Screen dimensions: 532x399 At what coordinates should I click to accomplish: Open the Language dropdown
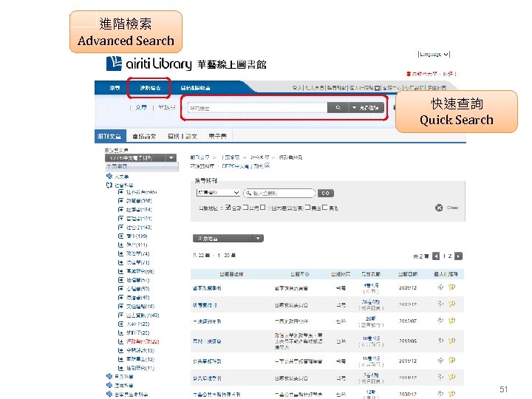(434, 54)
